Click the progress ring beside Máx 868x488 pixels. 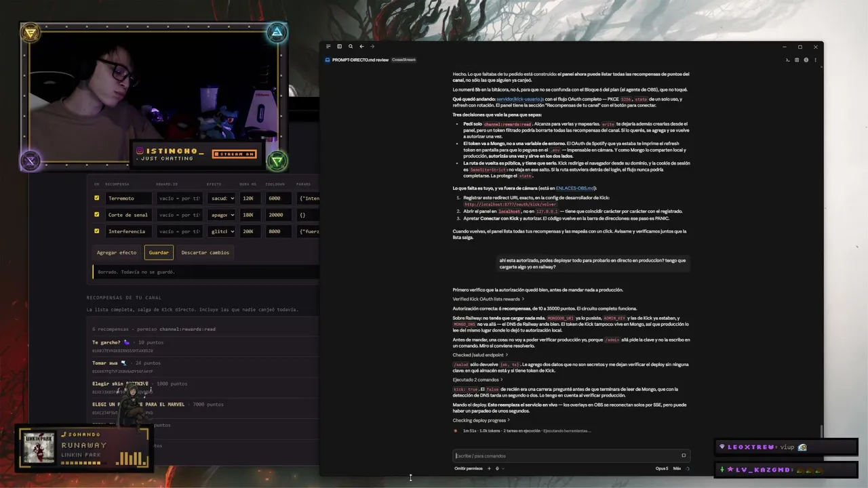coord(687,468)
